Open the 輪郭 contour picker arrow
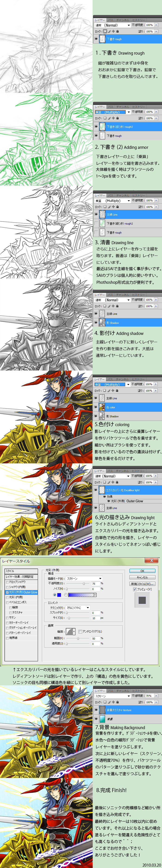 pos(75,631)
